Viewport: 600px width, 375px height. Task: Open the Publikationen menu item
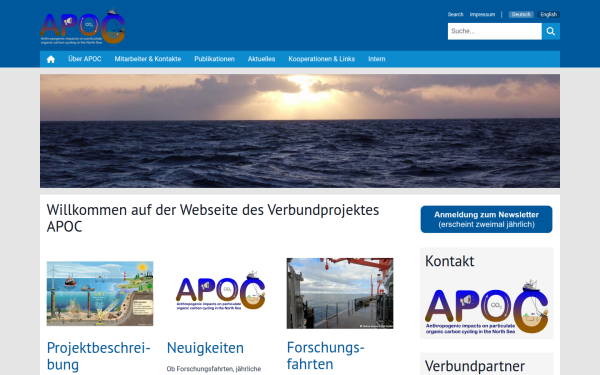pos(214,59)
